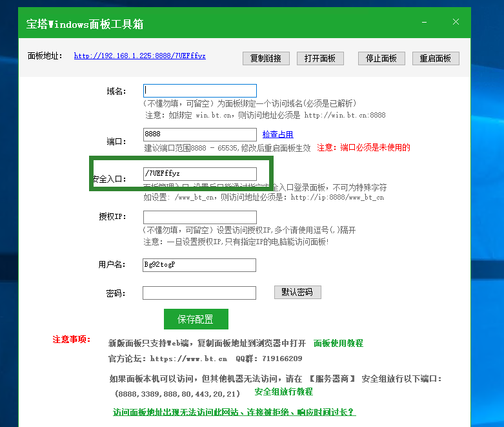Click the 安全入口 field with /7UEFffyz
Image resolution: width=504 pixels, height=427 pixels.
pyautogui.click(x=200, y=174)
